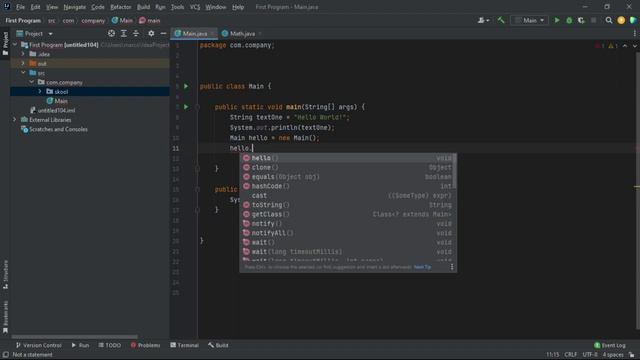Image resolution: width=640 pixels, height=360 pixels.
Task: Choose cast postfix template suggestion
Action: click(347, 196)
